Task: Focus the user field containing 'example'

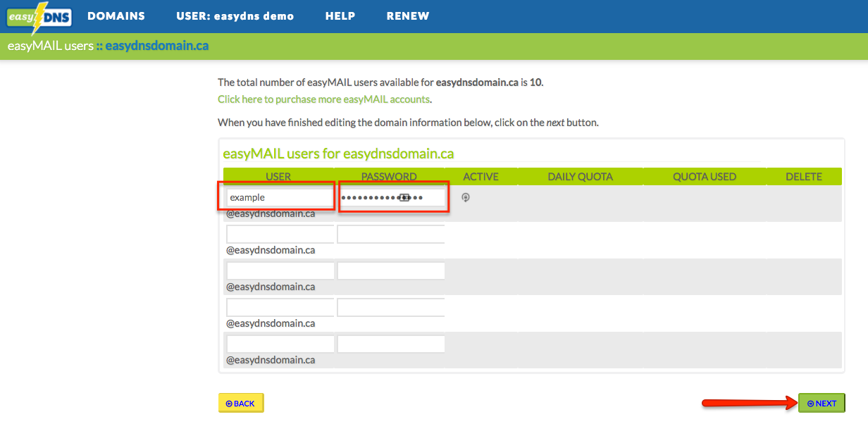Action: click(x=280, y=197)
